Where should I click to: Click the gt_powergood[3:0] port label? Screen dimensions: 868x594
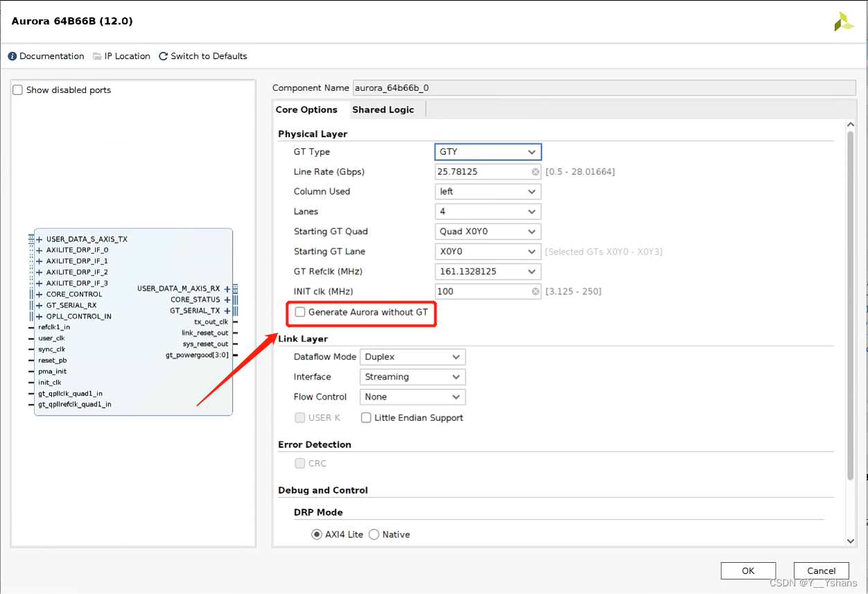[x=197, y=355]
